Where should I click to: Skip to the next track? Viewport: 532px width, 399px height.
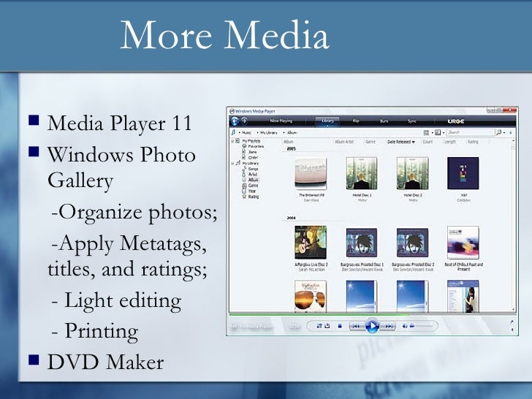(388, 326)
